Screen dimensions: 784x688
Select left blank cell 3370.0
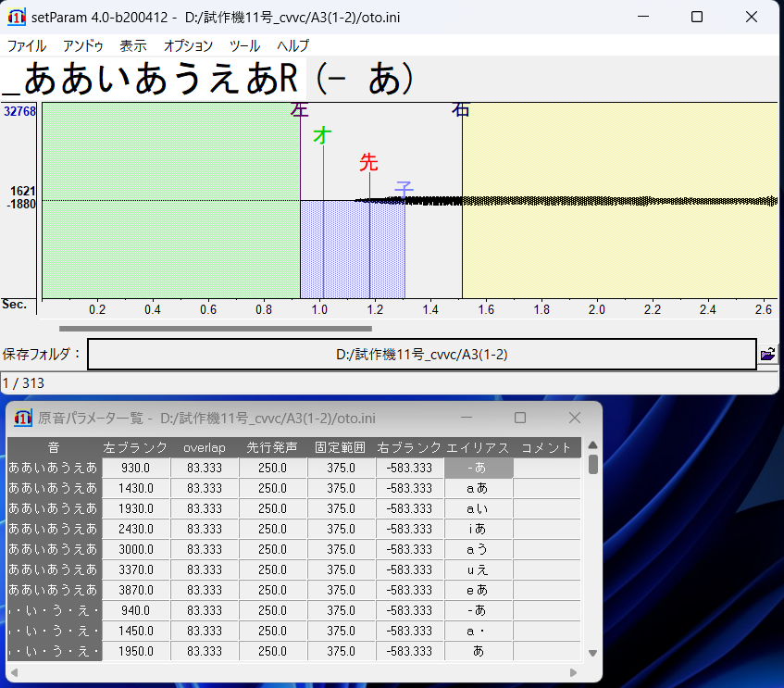(x=135, y=569)
